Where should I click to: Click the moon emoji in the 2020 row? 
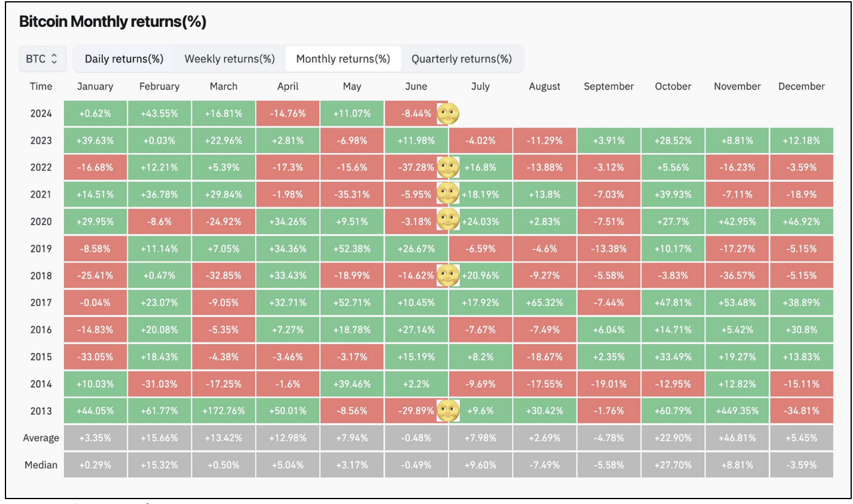(448, 220)
